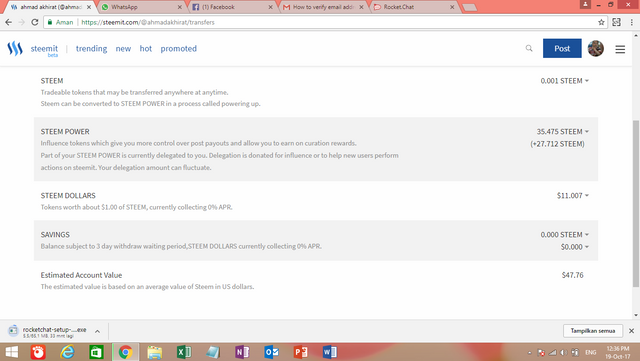Open the Windows Store taskbar icon
Image resolution: width=640 pixels, height=361 pixels.
coord(96,352)
